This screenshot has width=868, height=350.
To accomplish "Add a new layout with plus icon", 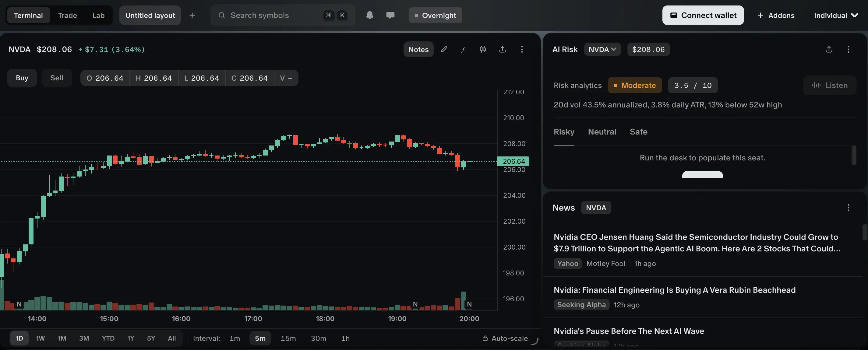I will tap(192, 15).
